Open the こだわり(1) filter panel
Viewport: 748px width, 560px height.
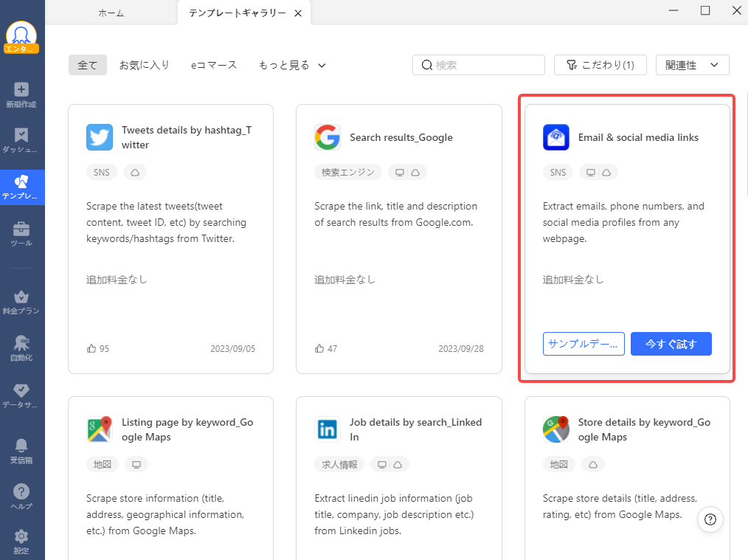point(600,65)
